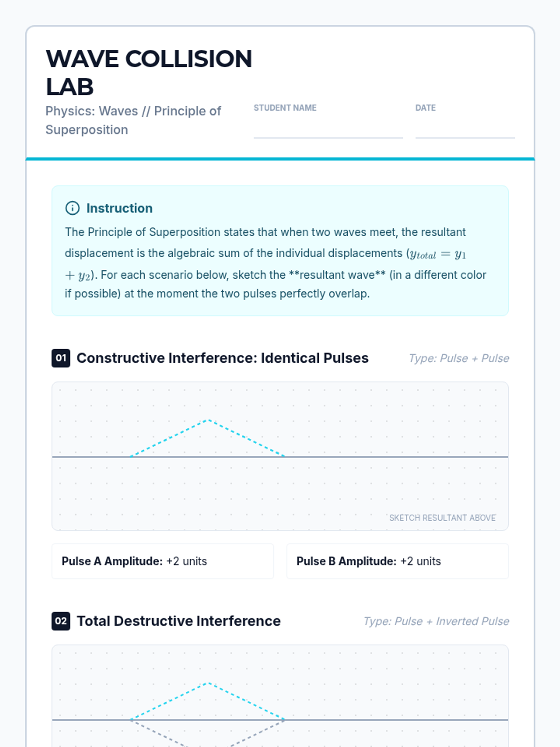
Task: Click the Constructive Interference: Identical Pulses heading
Action: pyautogui.click(x=223, y=358)
